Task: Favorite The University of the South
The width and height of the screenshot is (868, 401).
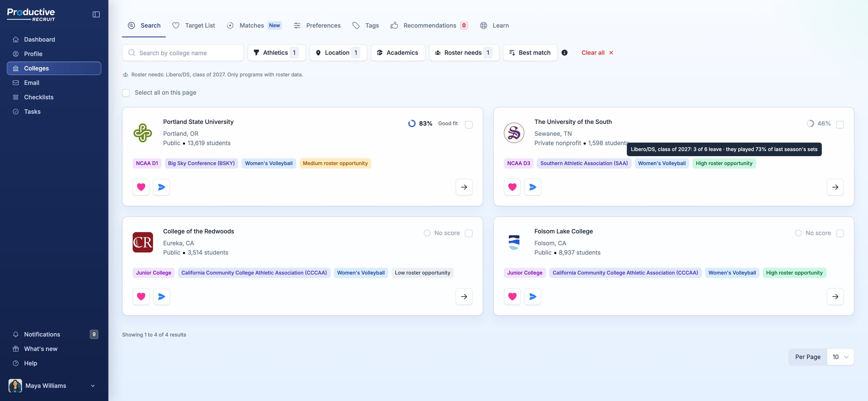Action: click(x=512, y=187)
